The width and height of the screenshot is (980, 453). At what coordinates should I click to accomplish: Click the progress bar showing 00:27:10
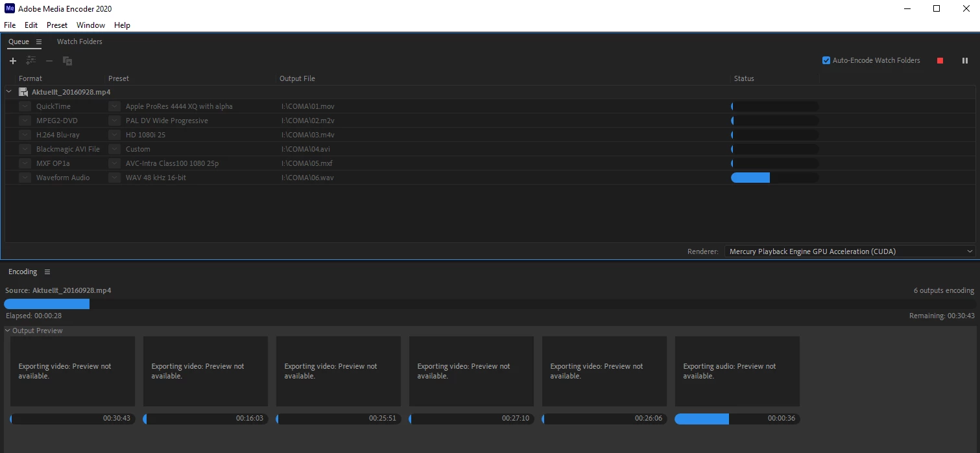[471, 419]
